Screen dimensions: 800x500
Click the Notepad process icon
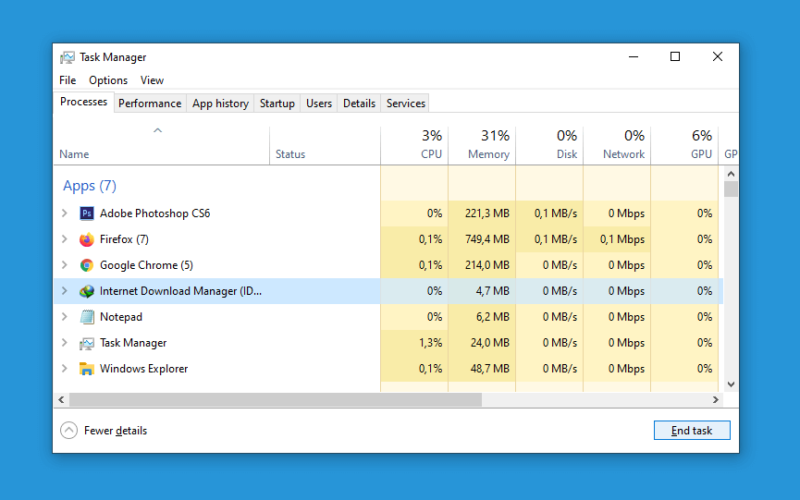pyautogui.click(x=87, y=317)
